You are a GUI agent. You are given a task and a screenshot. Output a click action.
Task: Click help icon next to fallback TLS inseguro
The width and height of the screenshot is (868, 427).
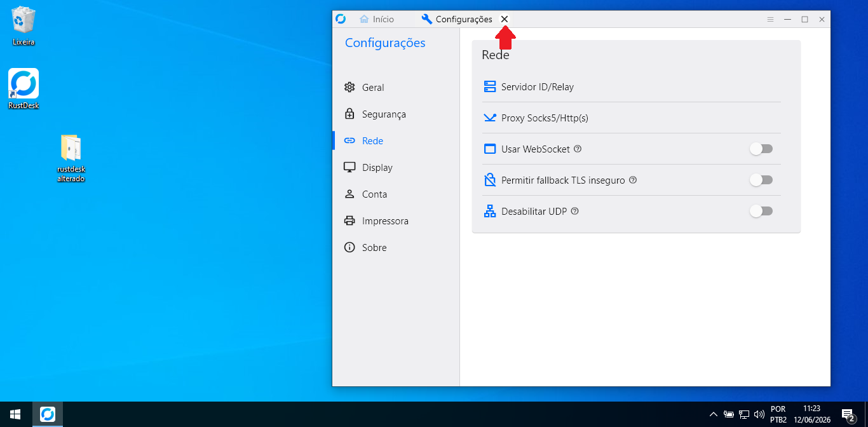633,180
